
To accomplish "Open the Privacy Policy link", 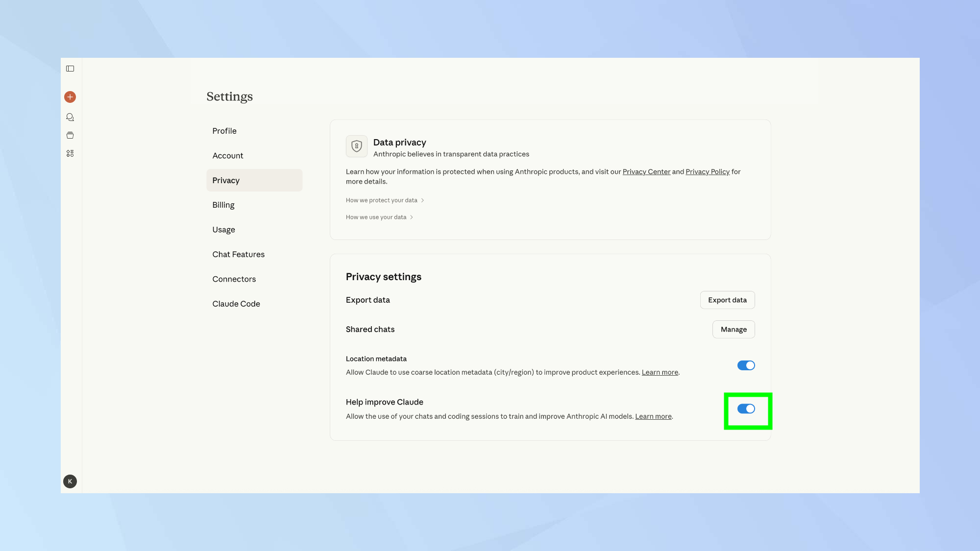I will [x=707, y=171].
